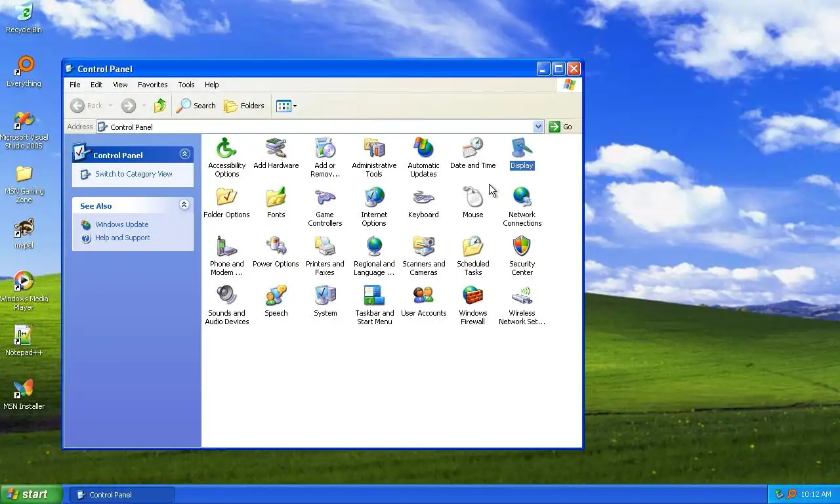The width and height of the screenshot is (840, 504).
Task: Open Administrative Tools icon
Action: click(374, 157)
